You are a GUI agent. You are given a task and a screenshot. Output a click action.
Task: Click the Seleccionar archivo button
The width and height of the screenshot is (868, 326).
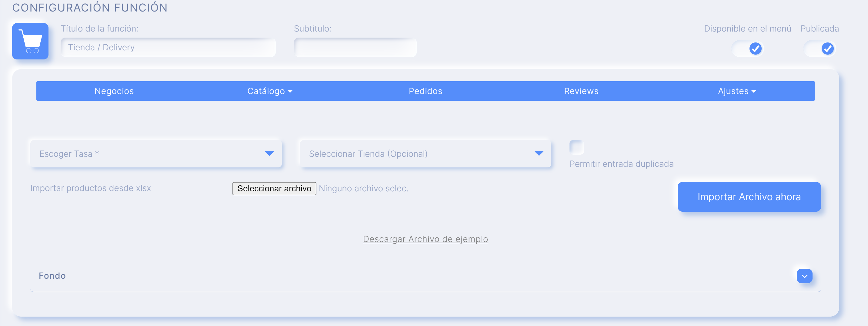[274, 188]
